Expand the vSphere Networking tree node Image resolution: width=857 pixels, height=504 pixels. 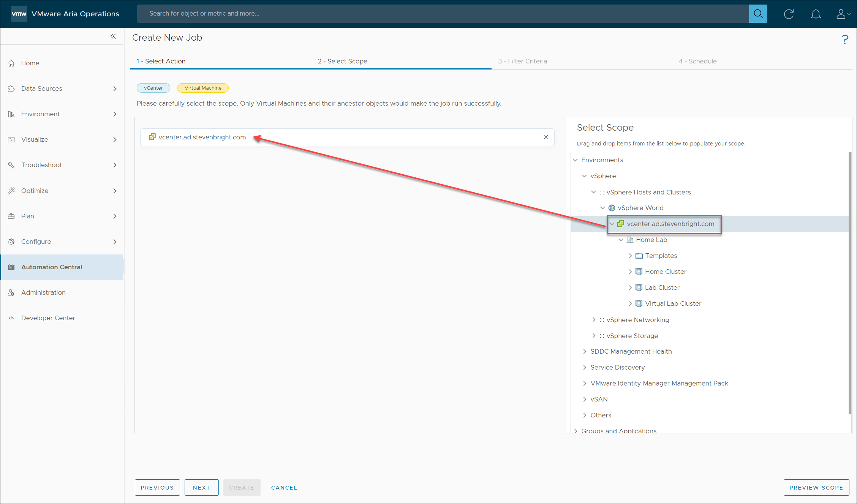(x=594, y=320)
